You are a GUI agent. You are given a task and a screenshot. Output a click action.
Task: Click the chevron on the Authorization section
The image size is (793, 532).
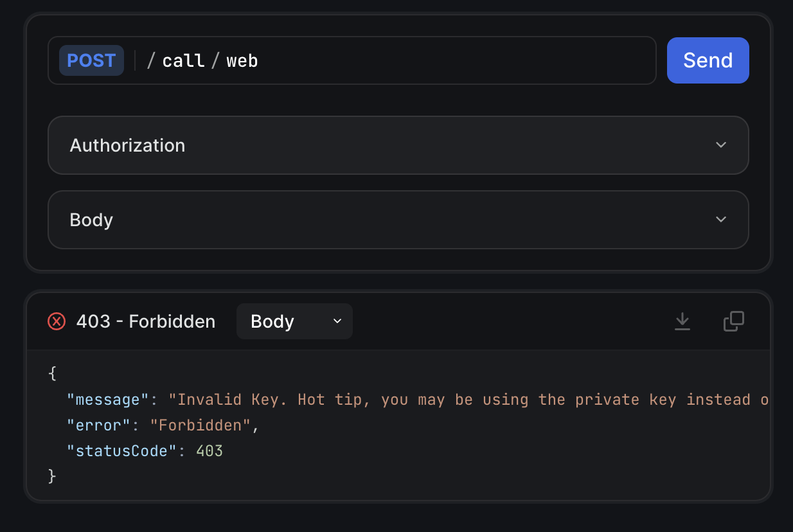(721, 145)
